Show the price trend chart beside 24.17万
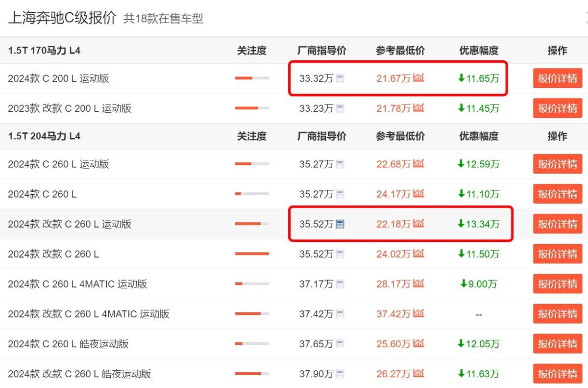The image size is (588, 388). coord(418,194)
